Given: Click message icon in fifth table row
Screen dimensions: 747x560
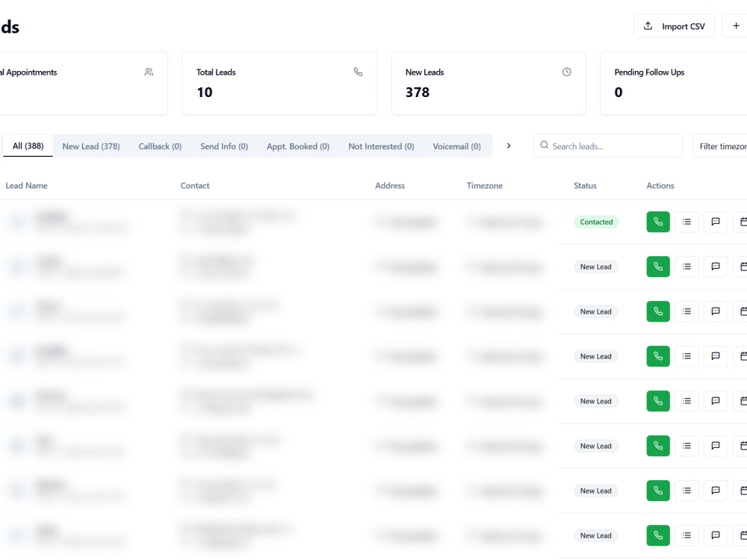Looking at the screenshot, I should tap(716, 401).
